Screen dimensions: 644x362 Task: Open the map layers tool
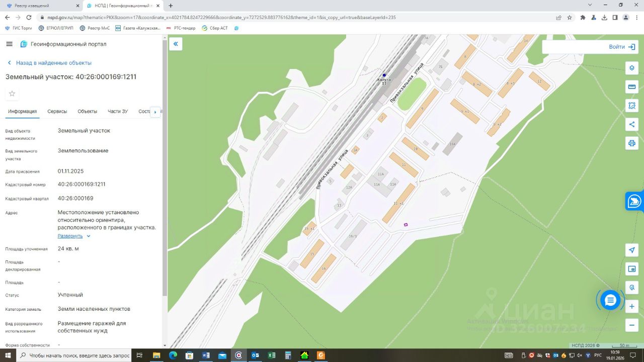point(632,68)
